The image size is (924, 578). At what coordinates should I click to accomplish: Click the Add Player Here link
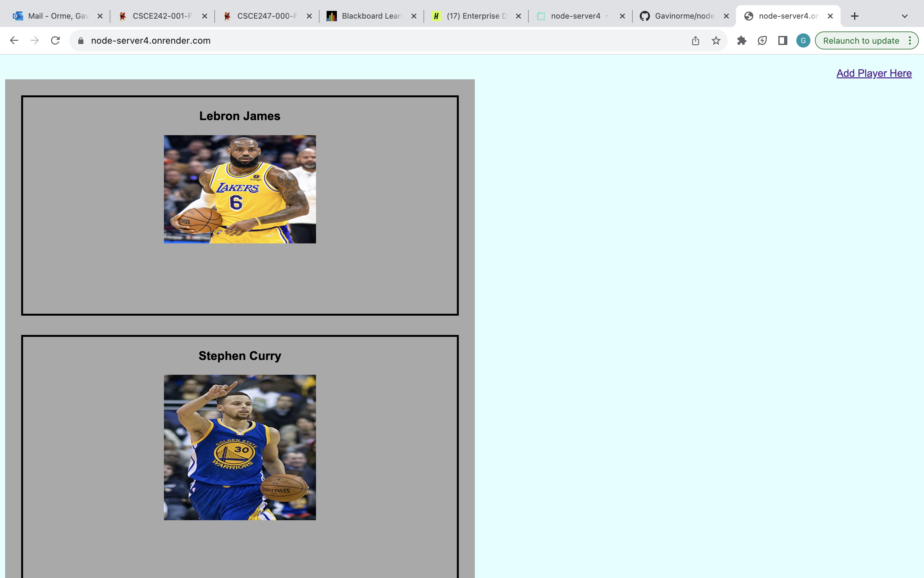pos(874,73)
